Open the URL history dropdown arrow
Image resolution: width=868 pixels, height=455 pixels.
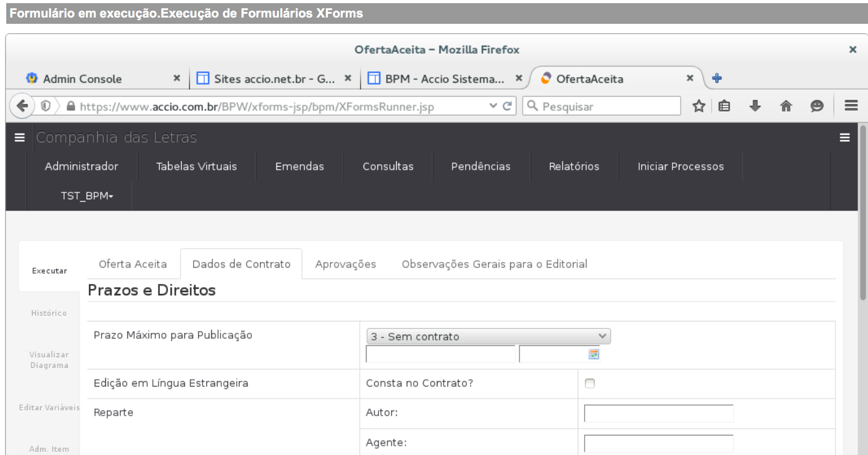point(493,107)
